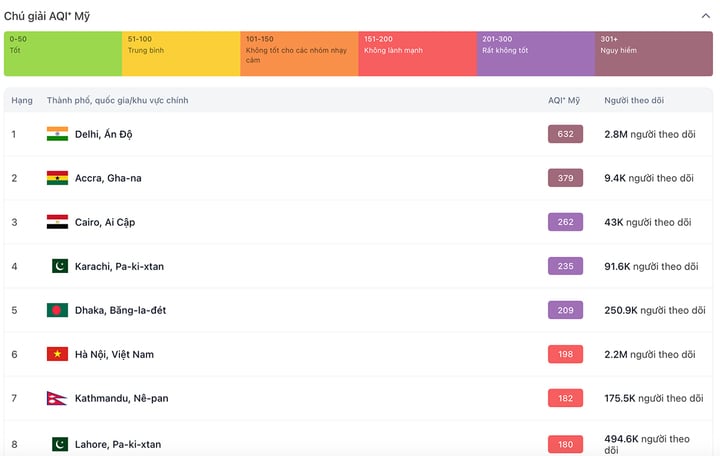Click Delhi's 632 AQI badge
720x456 pixels.
click(565, 134)
